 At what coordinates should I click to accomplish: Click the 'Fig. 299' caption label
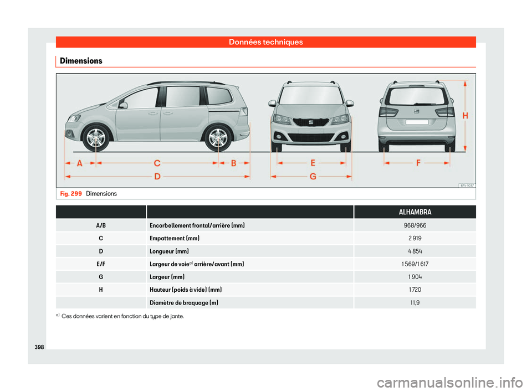(71, 194)
